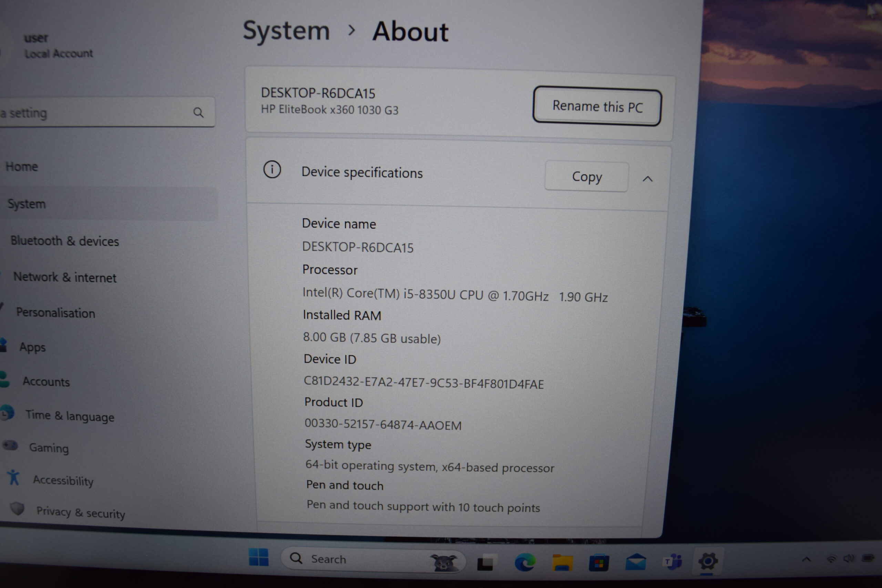Click the Privacy & security shield icon
The width and height of the screenshot is (882, 588).
pyautogui.click(x=17, y=508)
